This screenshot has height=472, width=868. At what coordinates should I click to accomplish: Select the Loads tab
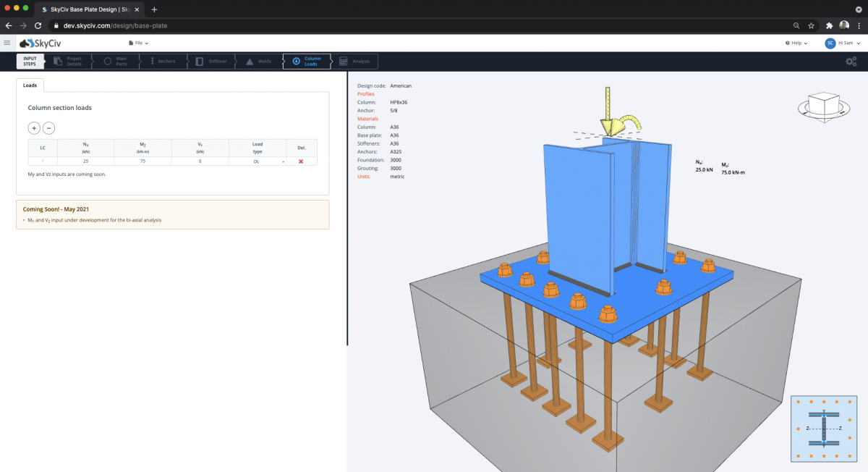[30, 85]
